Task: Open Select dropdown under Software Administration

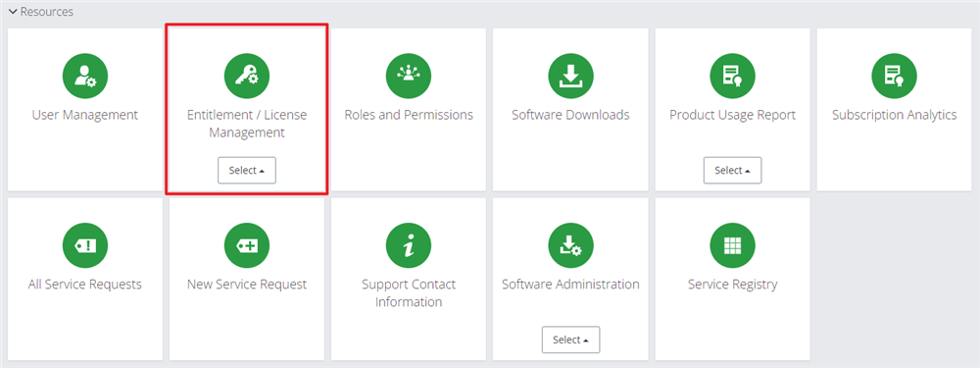Action: [570, 340]
